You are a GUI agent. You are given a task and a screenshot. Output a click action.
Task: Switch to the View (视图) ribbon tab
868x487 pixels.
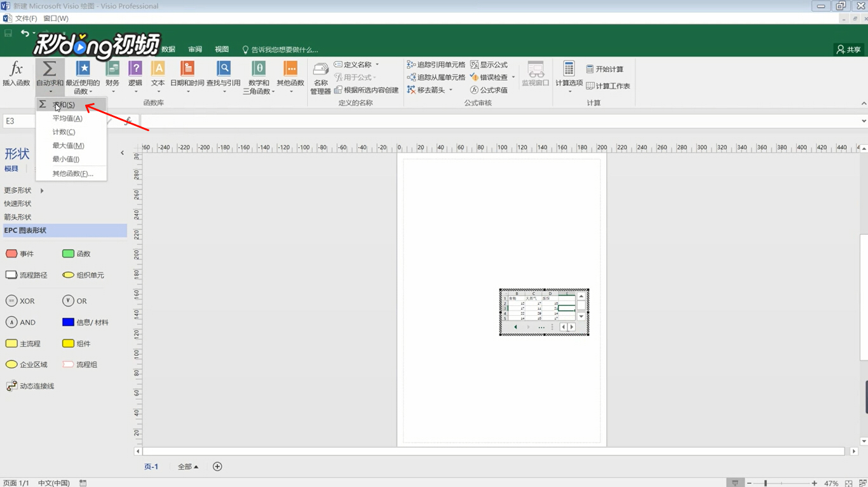(222, 50)
